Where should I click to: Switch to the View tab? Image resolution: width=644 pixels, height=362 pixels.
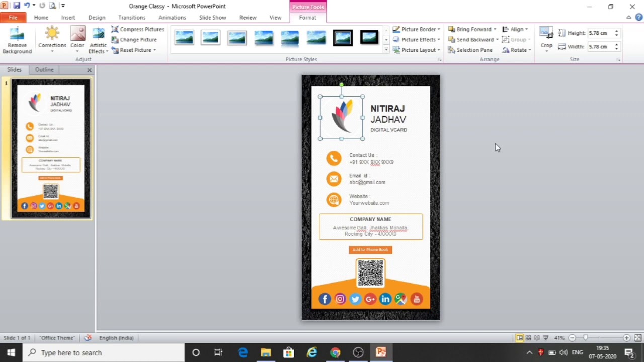(275, 17)
